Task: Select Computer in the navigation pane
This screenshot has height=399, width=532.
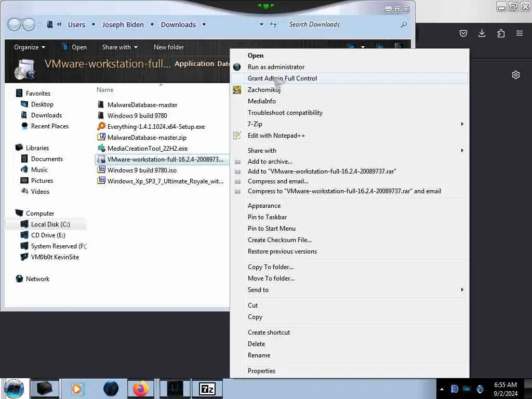Action: (x=35, y=214)
